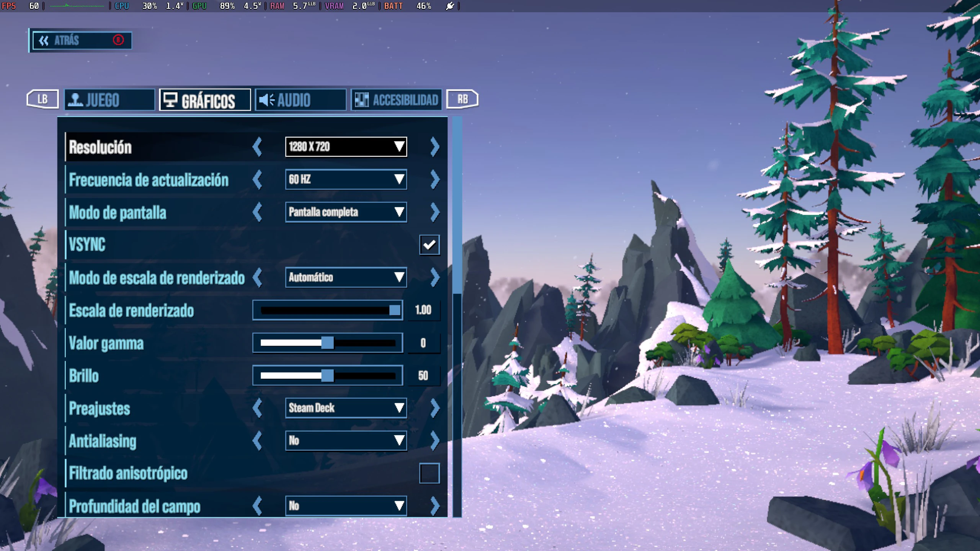The image size is (980, 551).
Task: Click the BATT 46% overlay reading
Action: 408,6
